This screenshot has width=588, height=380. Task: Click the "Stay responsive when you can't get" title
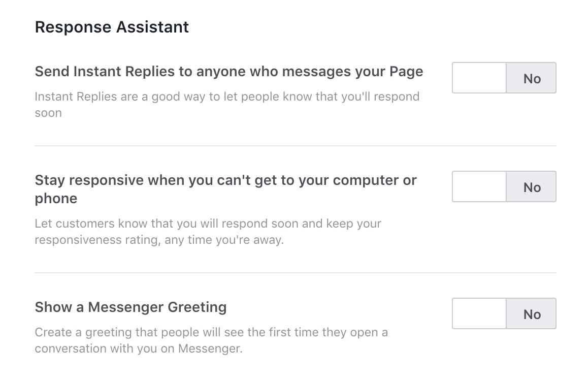pos(225,180)
